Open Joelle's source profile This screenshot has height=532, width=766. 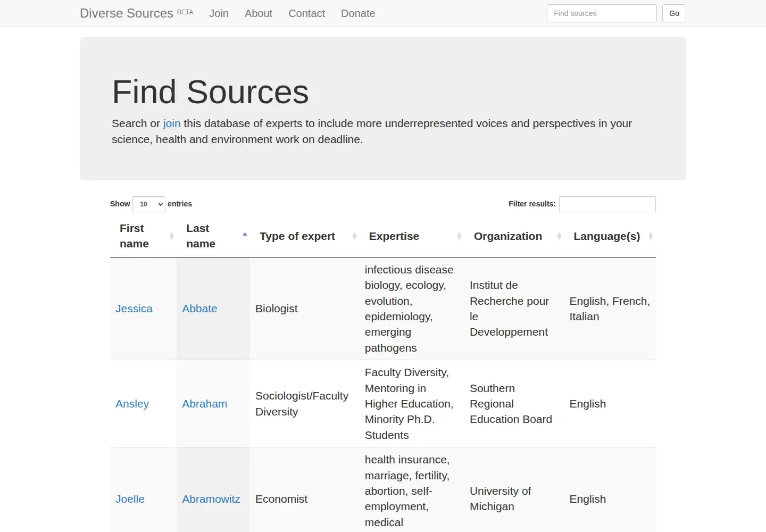coord(130,499)
